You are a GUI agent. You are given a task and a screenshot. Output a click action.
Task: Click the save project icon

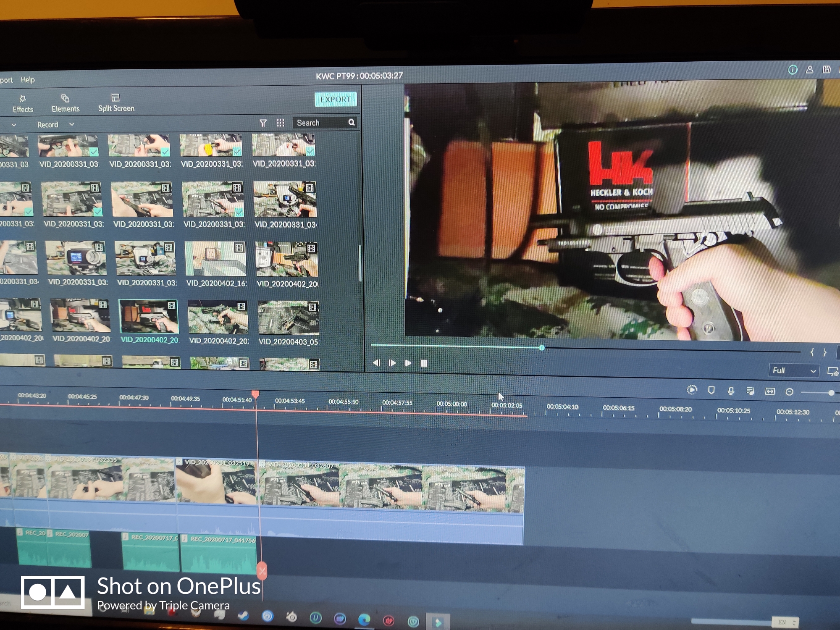(x=827, y=69)
